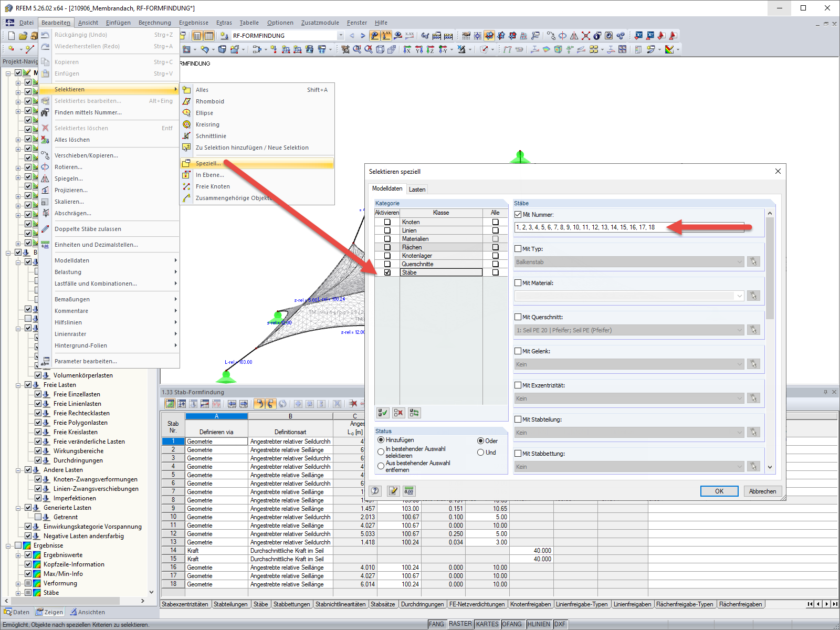Uncheck all categories with the red X icon

coord(398,413)
